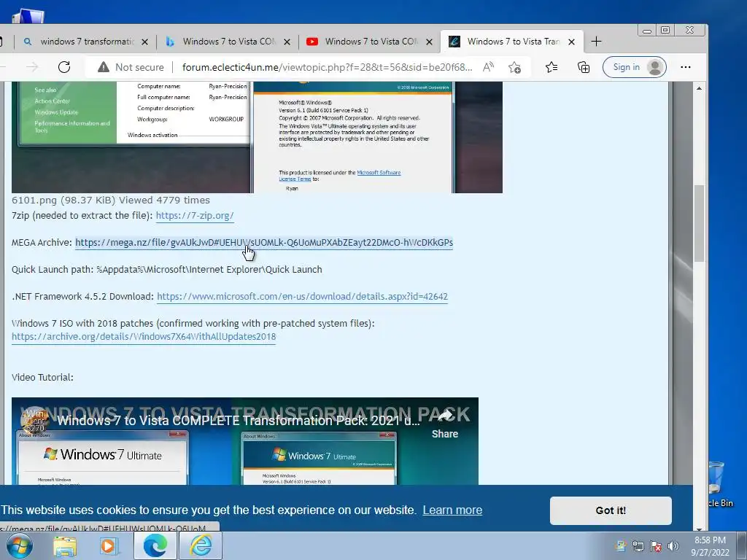Close the windows 7 transformation search tab
Viewport: 747px width, 560px height.
[x=145, y=42]
